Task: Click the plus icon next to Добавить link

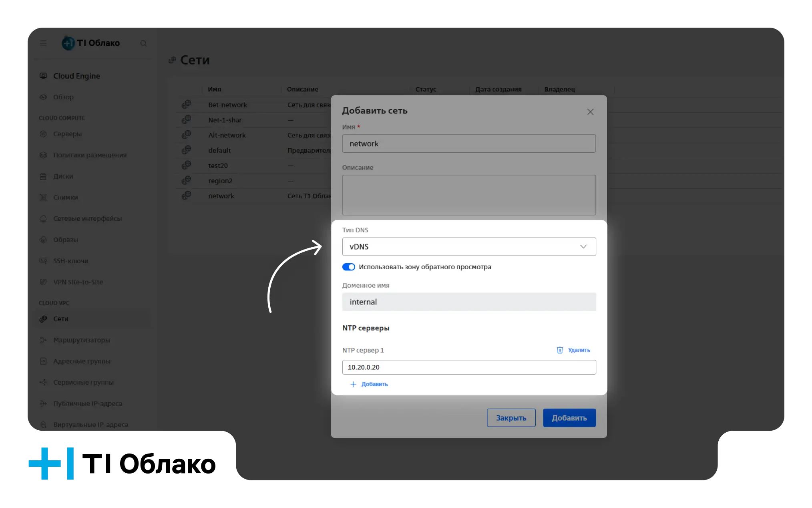Action: (353, 384)
